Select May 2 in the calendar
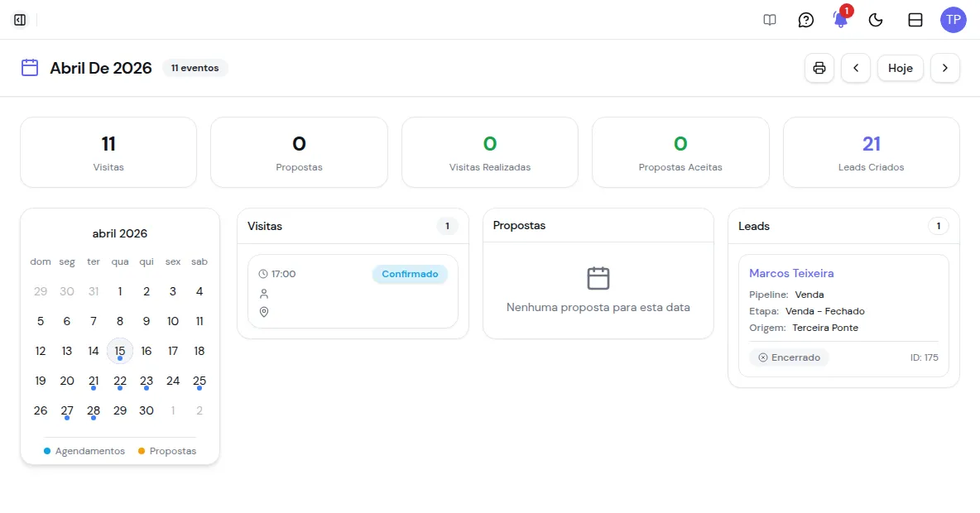The height and width of the screenshot is (513, 980). pyautogui.click(x=199, y=410)
